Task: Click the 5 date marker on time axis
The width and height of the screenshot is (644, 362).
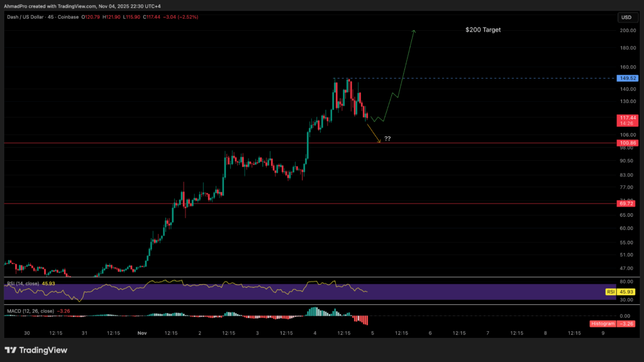Action: click(372, 333)
